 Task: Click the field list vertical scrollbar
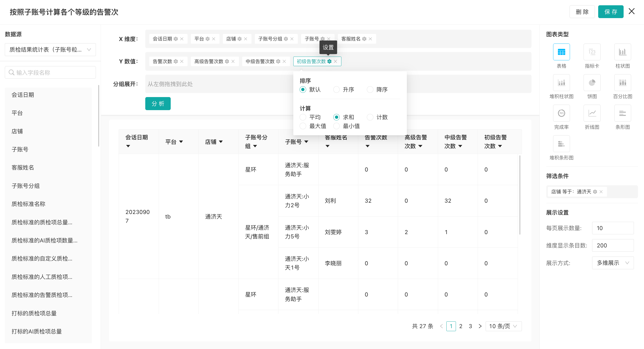(98, 116)
